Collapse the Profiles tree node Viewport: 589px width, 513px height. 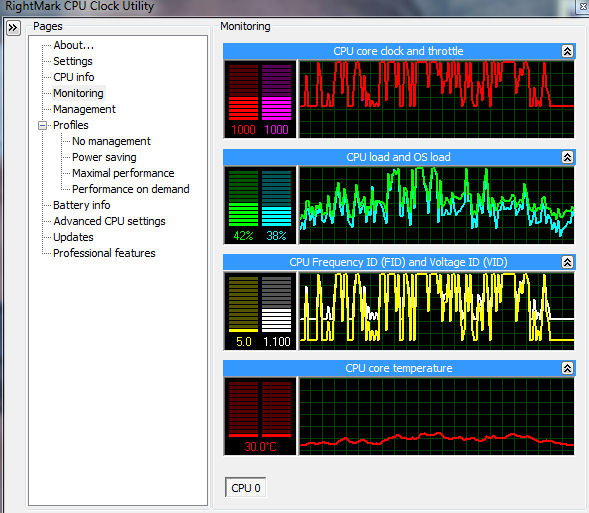43,125
